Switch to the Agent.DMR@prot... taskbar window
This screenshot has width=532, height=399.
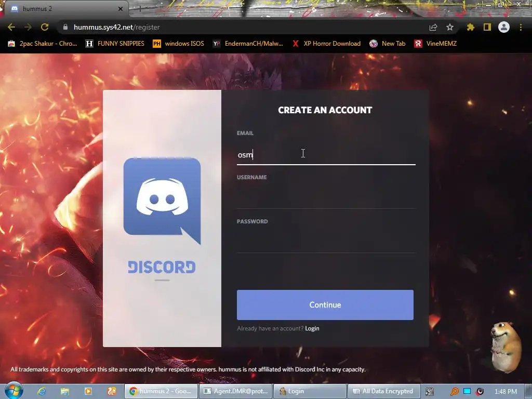[x=236, y=391]
